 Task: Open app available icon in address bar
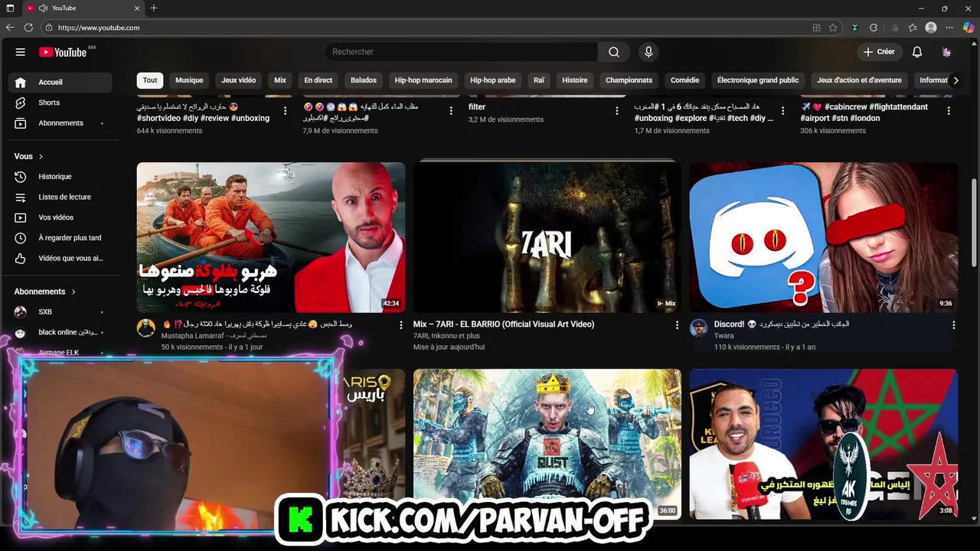pos(816,28)
